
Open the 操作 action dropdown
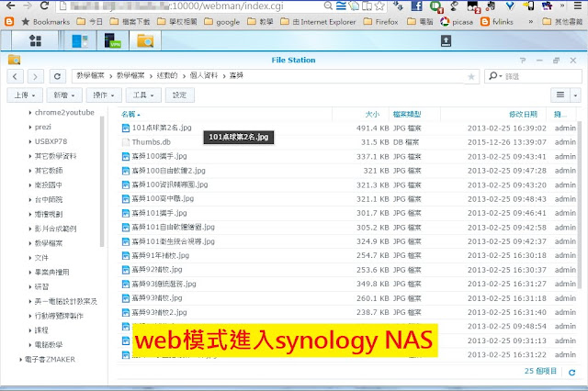pyautogui.click(x=104, y=95)
